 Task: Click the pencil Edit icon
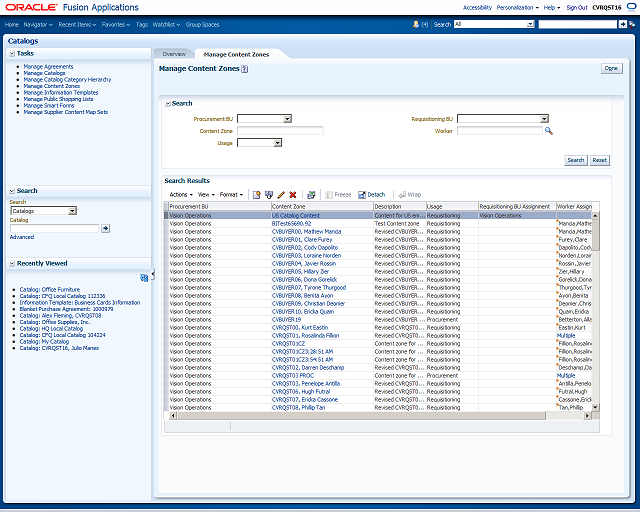point(281,195)
